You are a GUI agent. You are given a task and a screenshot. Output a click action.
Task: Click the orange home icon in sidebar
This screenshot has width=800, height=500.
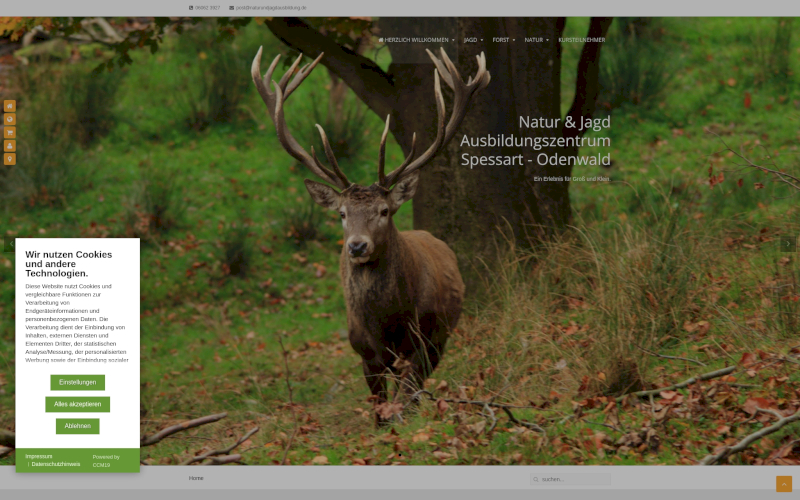pos(10,106)
